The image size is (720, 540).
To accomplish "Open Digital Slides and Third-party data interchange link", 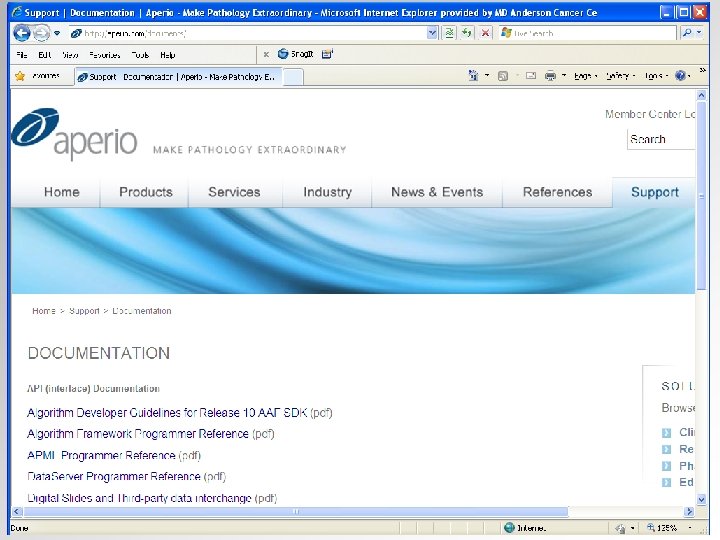I will click(x=139, y=498).
